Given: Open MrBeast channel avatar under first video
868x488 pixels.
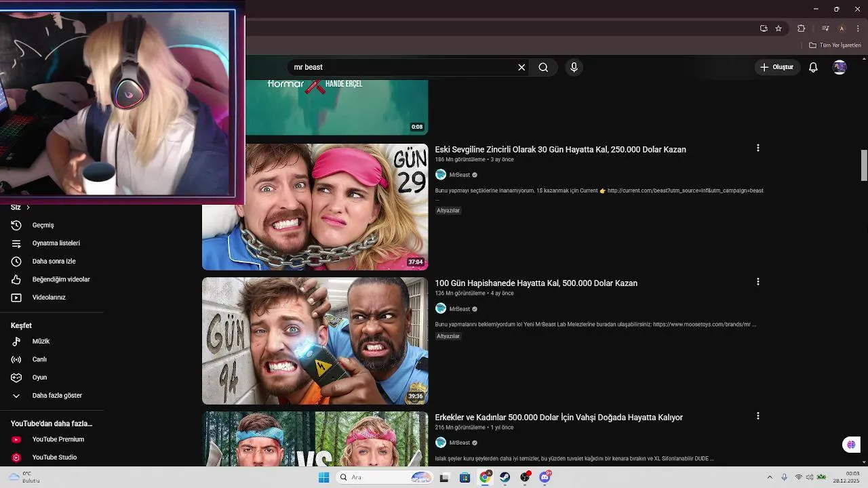Looking at the screenshot, I should tap(441, 175).
